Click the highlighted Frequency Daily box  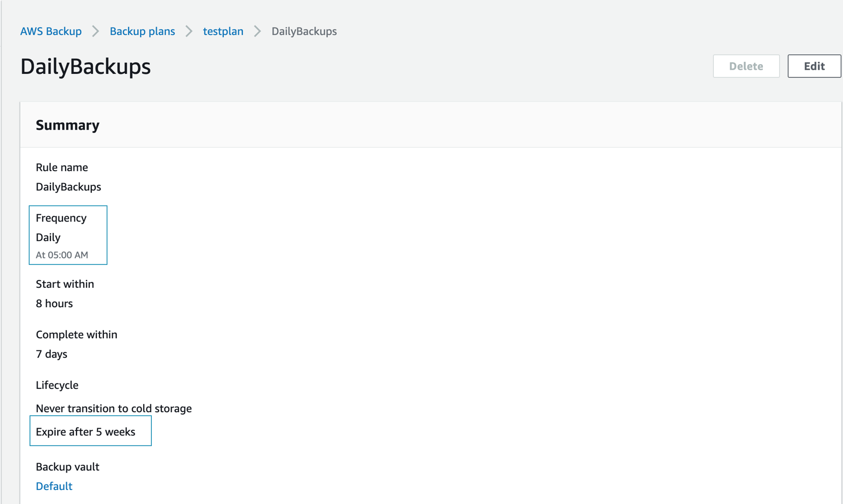pos(68,235)
